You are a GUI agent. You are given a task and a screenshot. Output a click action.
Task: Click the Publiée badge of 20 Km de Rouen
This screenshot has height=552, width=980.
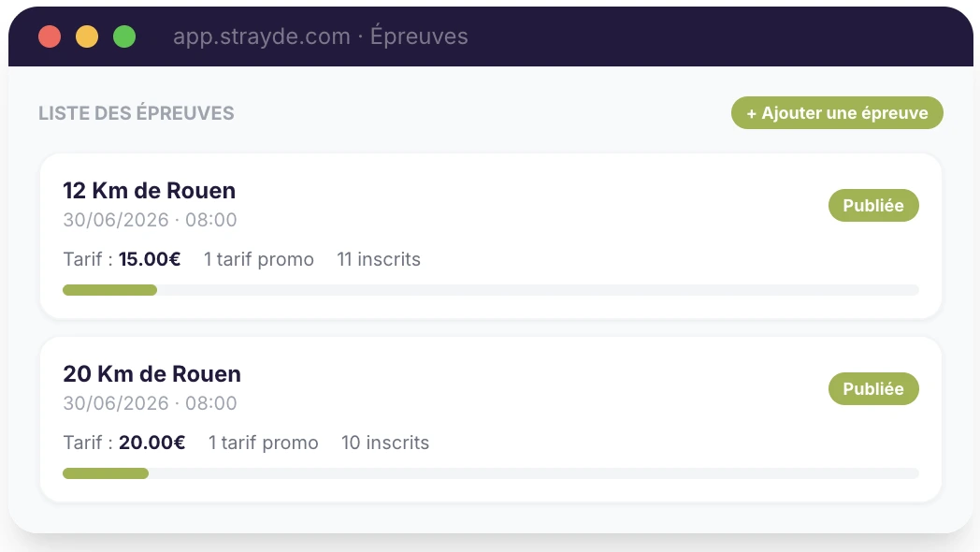pyautogui.click(x=873, y=388)
